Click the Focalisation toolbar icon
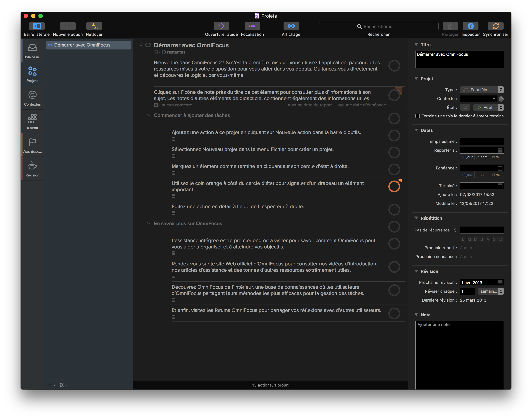Screen dimensions: 532x419 [x=252, y=26]
